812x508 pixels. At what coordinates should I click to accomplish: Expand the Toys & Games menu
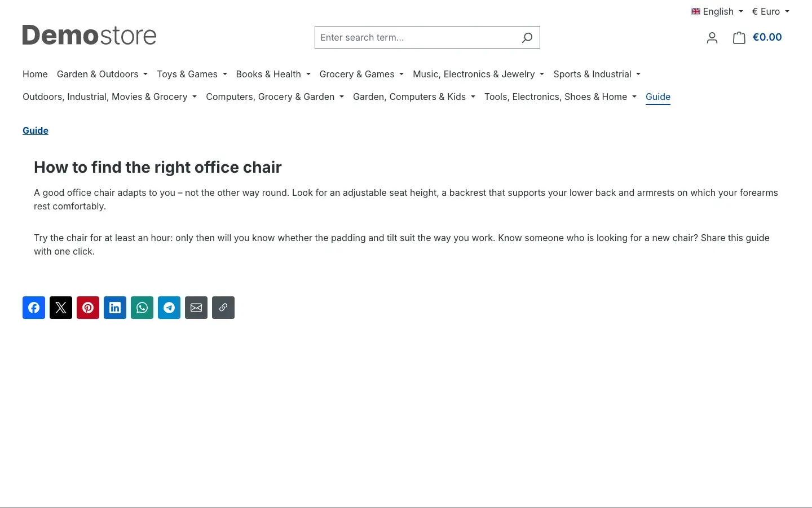pyautogui.click(x=192, y=74)
